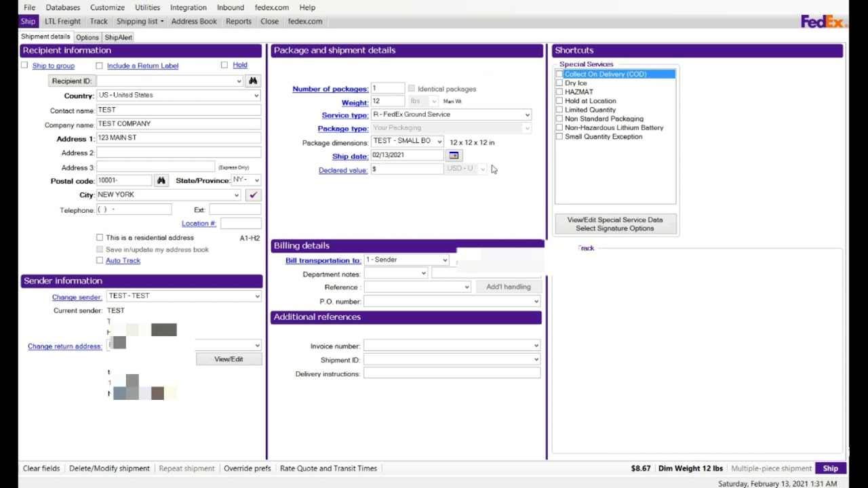Open the File menu
Image resolution: width=868 pixels, height=488 pixels.
[x=30, y=7]
